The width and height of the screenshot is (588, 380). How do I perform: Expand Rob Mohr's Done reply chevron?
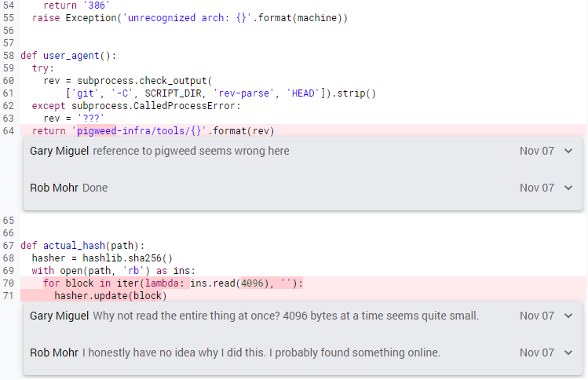pyautogui.click(x=568, y=188)
